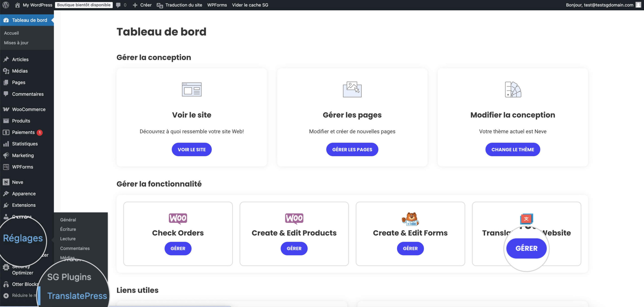
Task: Click the Paiements notification badge 1
Action: click(x=39, y=132)
